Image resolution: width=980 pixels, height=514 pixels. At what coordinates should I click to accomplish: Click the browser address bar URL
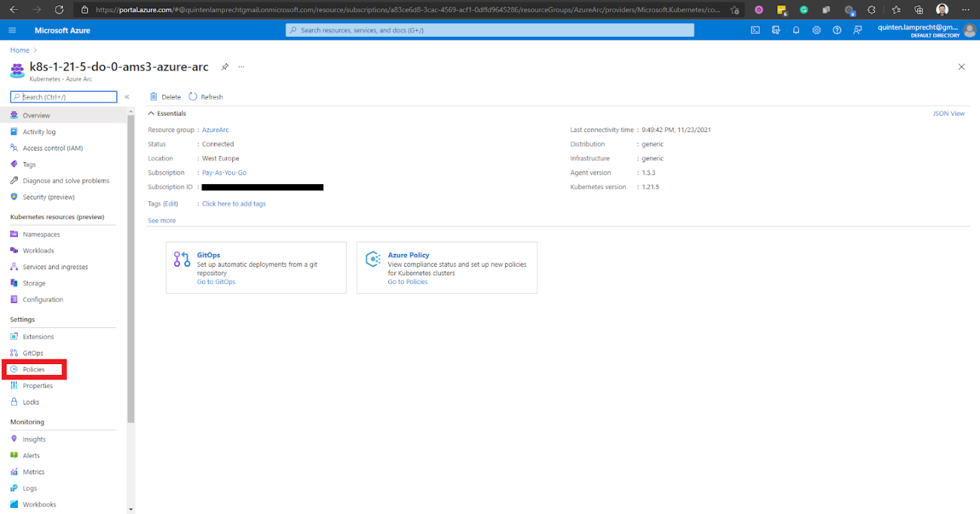[x=407, y=10]
